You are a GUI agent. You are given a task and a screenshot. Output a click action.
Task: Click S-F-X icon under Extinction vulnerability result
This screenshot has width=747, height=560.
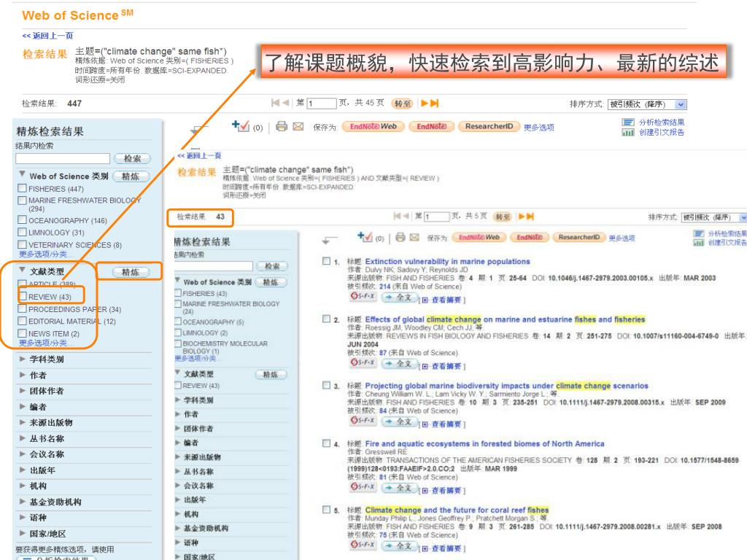pyautogui.click(x=363, y=296)
